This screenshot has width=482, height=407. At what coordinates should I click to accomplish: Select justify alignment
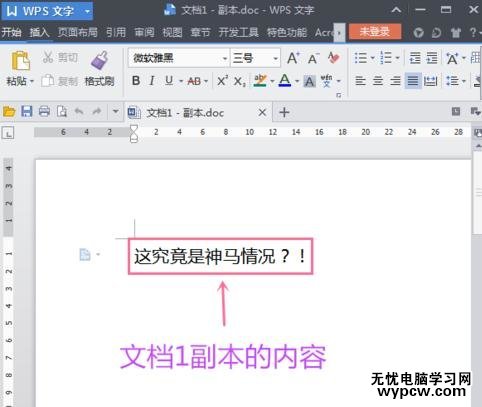click(x=413, y=81)
